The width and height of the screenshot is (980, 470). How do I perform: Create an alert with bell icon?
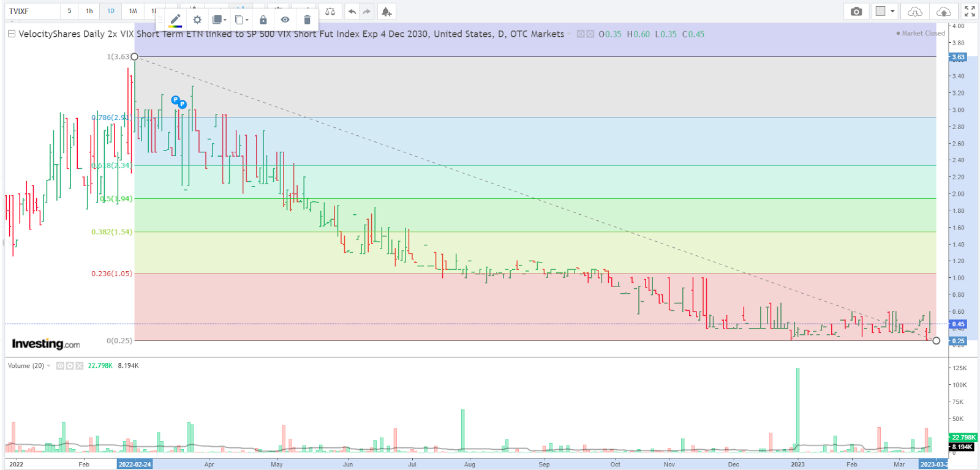386,12
